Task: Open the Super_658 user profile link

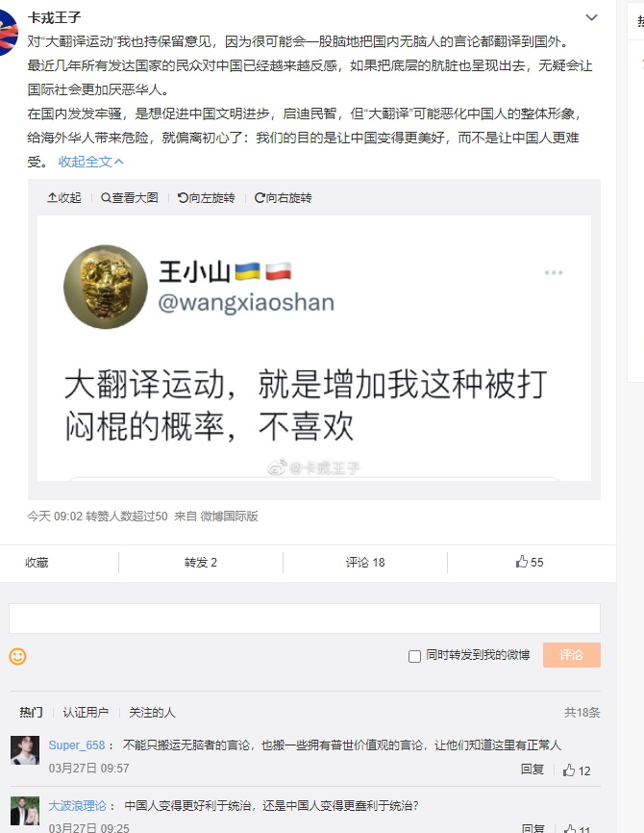Action: tap(77, 745)
